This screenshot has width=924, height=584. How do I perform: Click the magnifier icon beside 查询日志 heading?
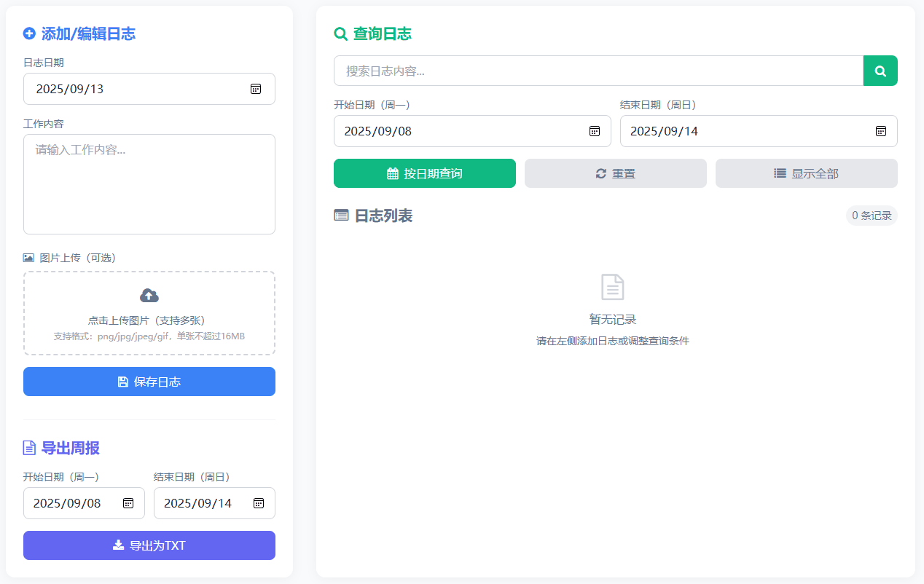tap(340, 33)
